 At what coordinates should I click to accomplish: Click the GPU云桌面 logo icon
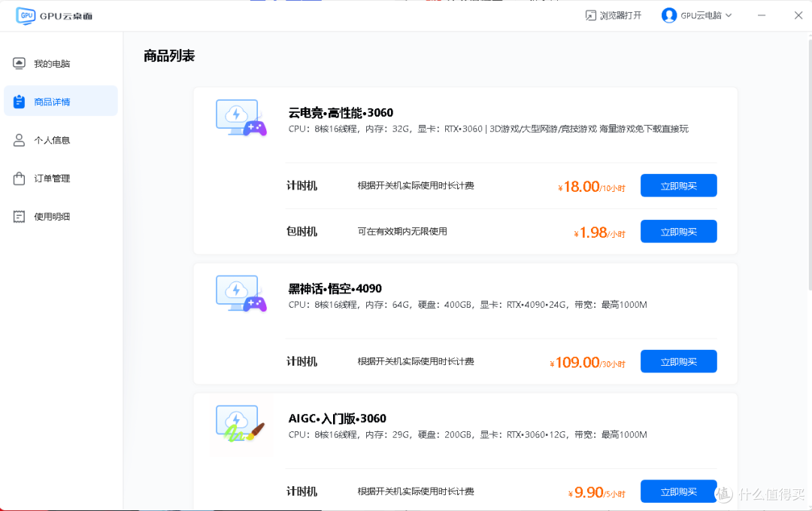(x=26, y=16)
